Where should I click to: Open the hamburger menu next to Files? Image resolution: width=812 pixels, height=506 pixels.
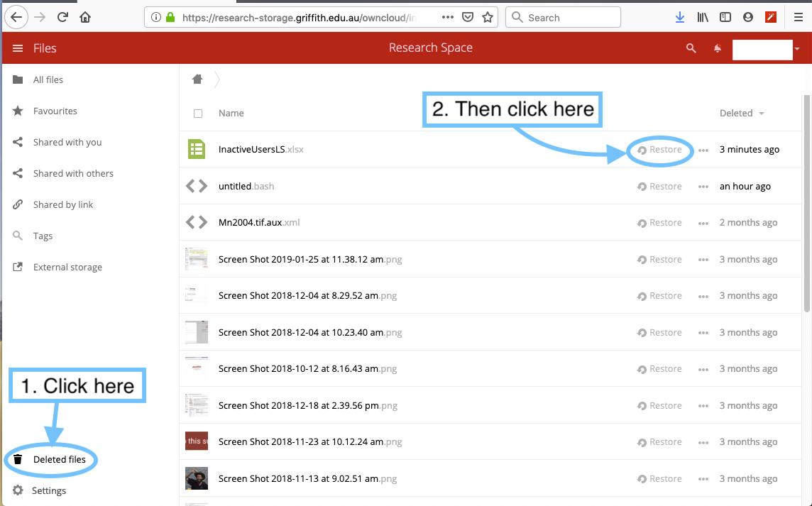pyautogui.click(x=18, y=48)
